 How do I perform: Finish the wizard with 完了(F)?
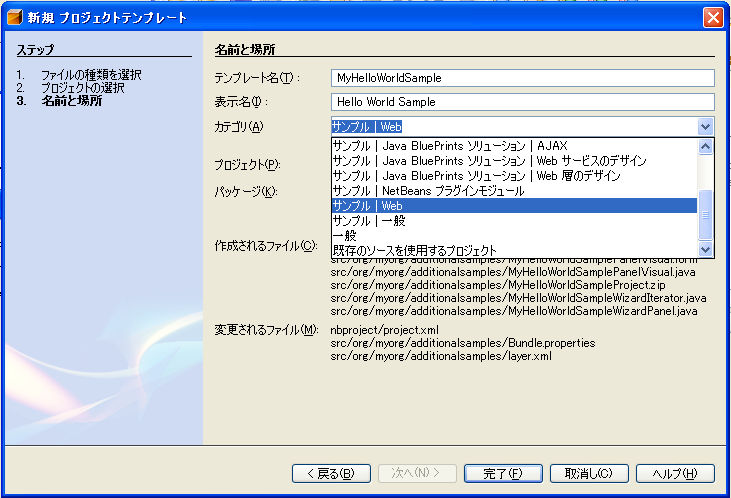coord(503,473)
